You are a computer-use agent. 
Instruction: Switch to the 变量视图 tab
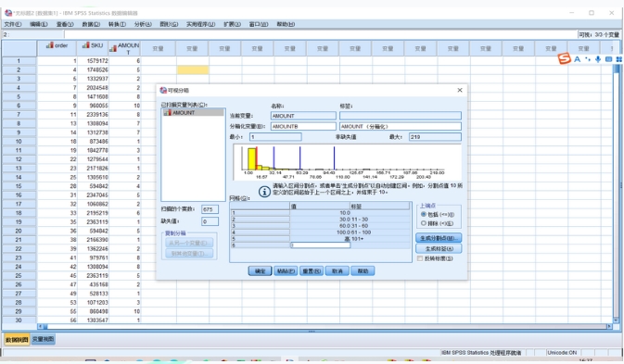(43, 339)
